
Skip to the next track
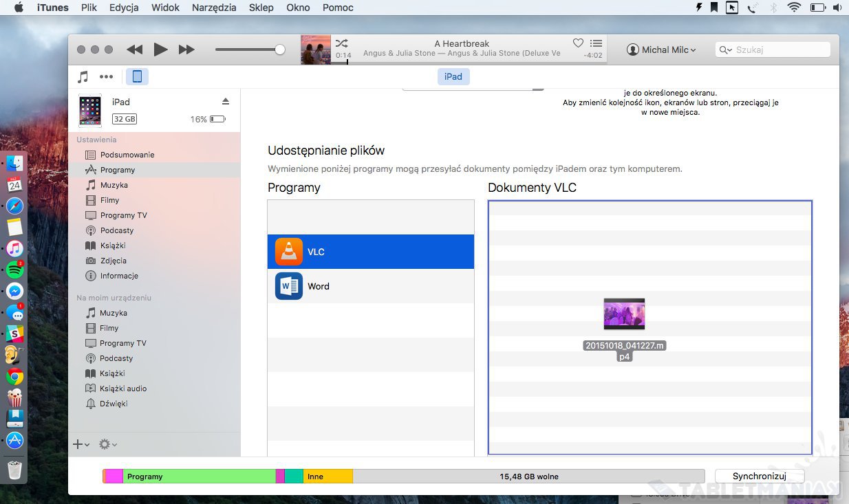click(186, 50)
